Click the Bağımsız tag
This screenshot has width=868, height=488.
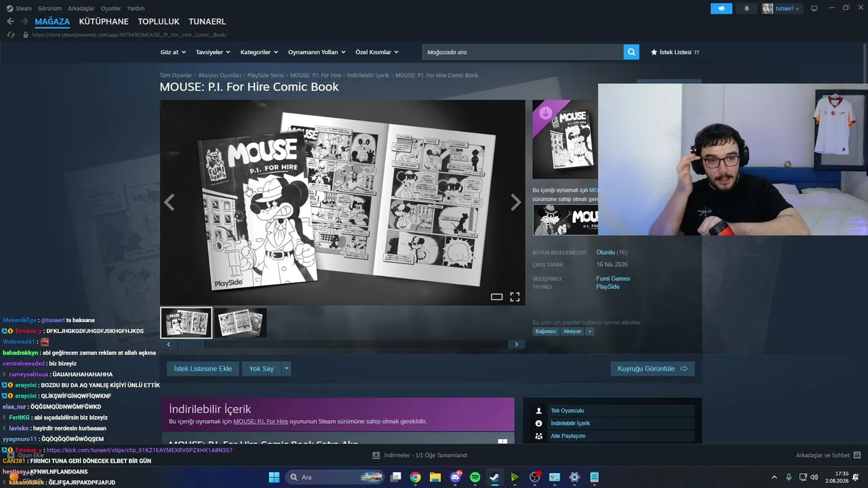pyautogui.click(x=546, y=331)
